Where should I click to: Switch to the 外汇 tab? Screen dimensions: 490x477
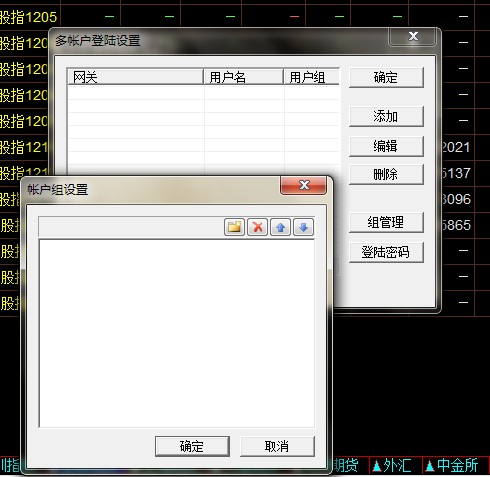[396, 465]
